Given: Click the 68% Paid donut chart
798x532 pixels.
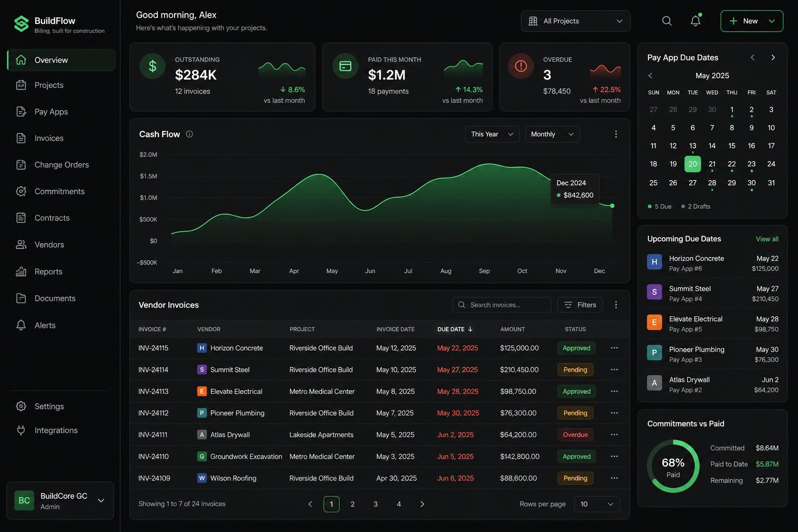Looking at the screenshot, I should point(673,467).
